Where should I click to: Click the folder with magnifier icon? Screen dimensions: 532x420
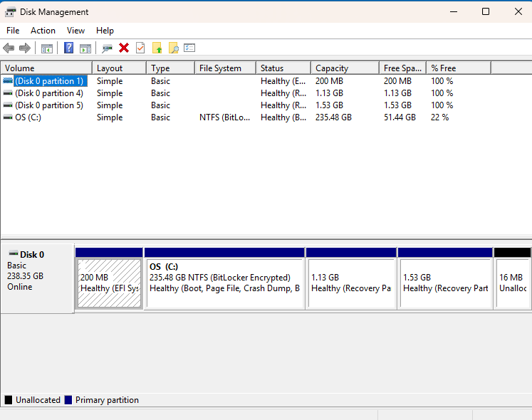tap(173, 48)
